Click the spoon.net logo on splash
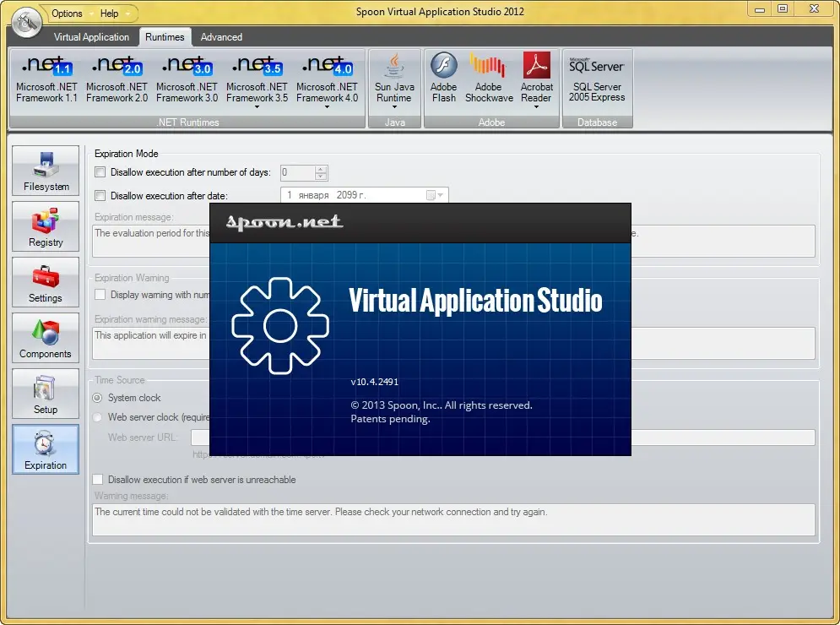Image resolution: width=840 pixels, height=625 pixels. tap(285, 222)
